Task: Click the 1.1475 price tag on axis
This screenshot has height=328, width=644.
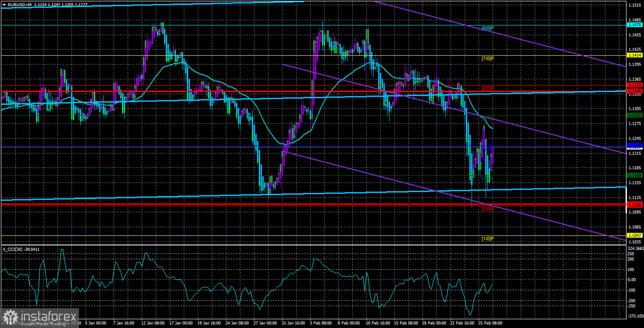Action: point(635,25)
